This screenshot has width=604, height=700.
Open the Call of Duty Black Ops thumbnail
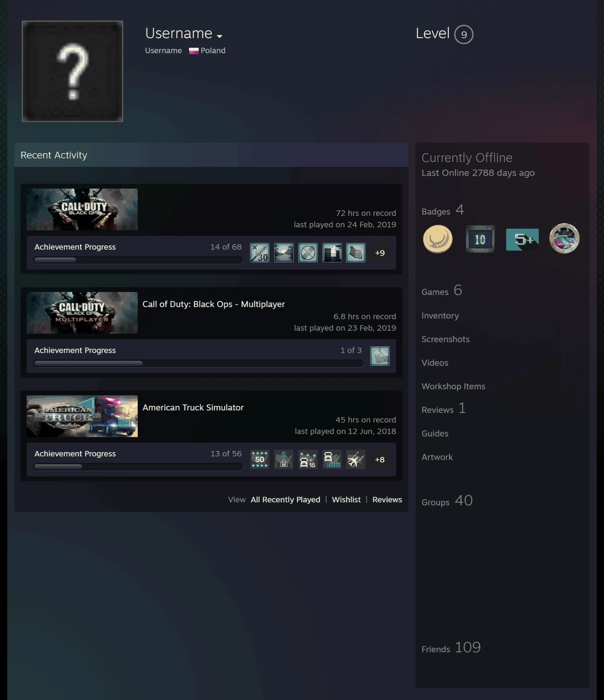82,209
